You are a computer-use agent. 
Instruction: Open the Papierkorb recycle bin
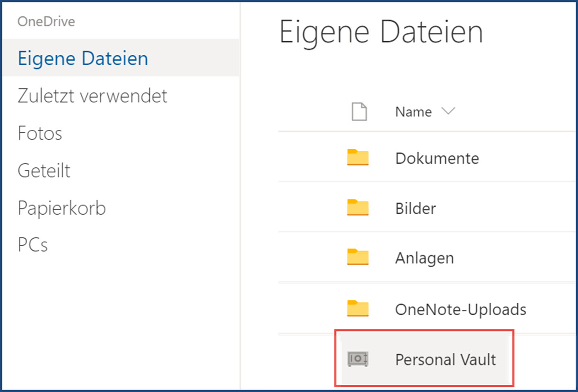[x=62, y=208]
